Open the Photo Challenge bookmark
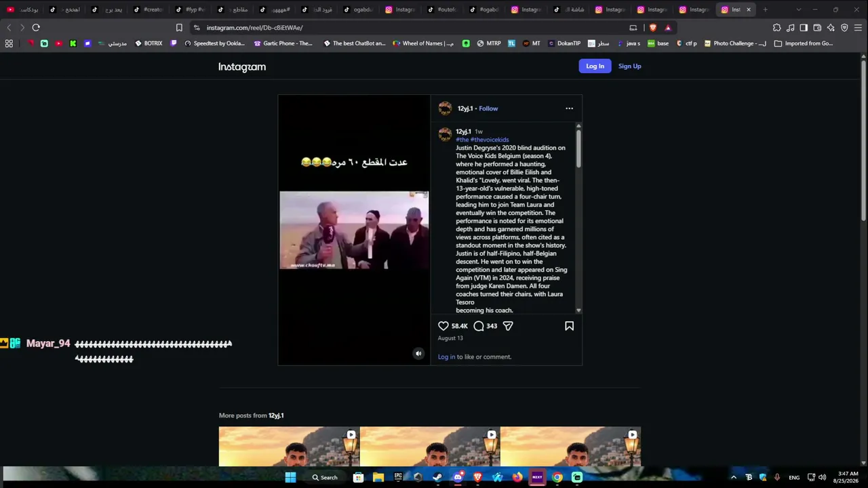This screenshot has width=868, height=488. pos(735,43)
